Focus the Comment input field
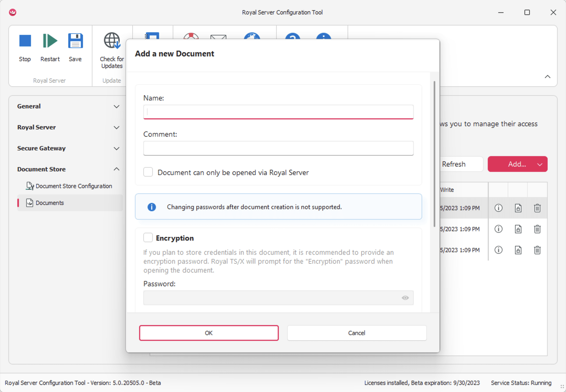 coord(278,148)
